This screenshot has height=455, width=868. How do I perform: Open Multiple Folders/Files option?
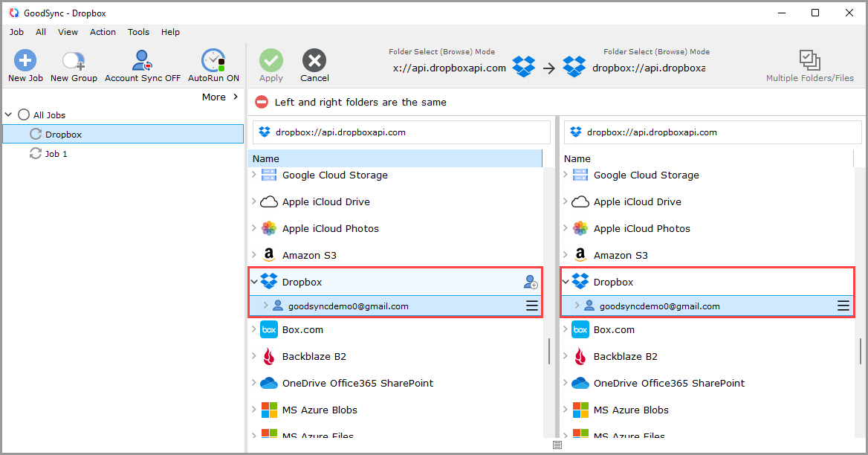pos(810,66)
